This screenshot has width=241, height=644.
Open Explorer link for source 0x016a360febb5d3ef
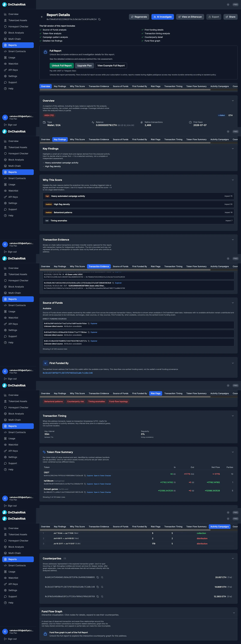(94, 324)
